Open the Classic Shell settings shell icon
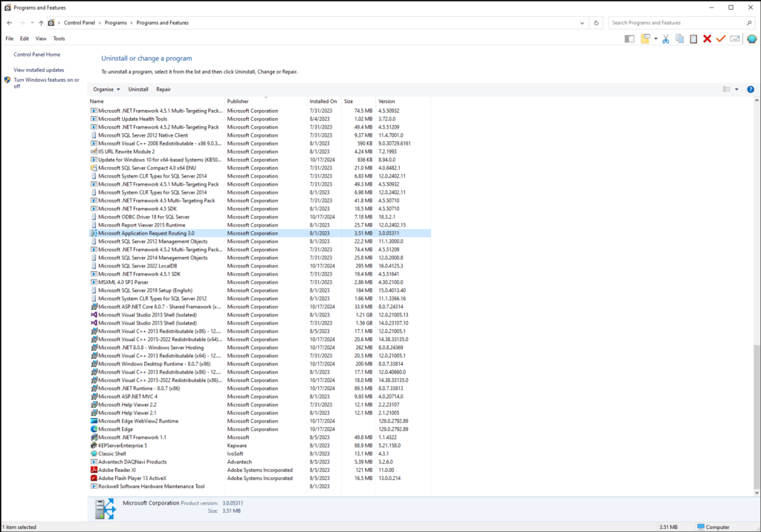Viewport: 761px width, 532px height. 752,39
